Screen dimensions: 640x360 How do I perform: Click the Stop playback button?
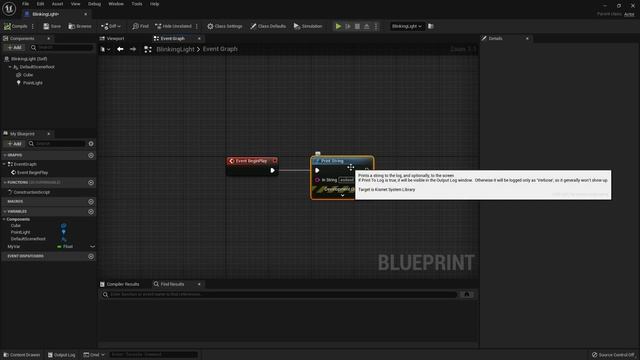(357, 26)
